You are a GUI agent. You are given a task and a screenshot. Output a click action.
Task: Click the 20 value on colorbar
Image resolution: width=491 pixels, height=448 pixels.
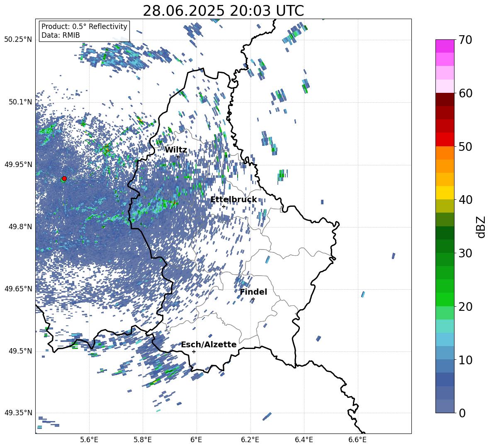pyautogui.click(x=466, y=307)
